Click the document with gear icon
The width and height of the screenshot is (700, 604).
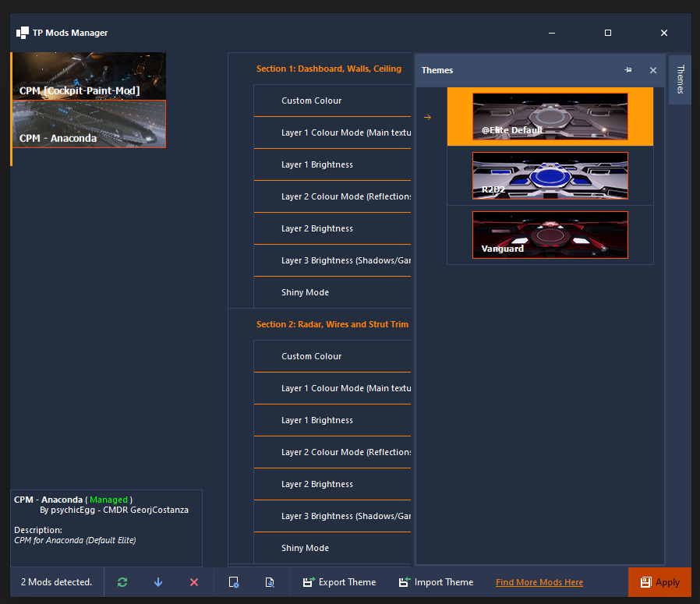coord(234,582)
